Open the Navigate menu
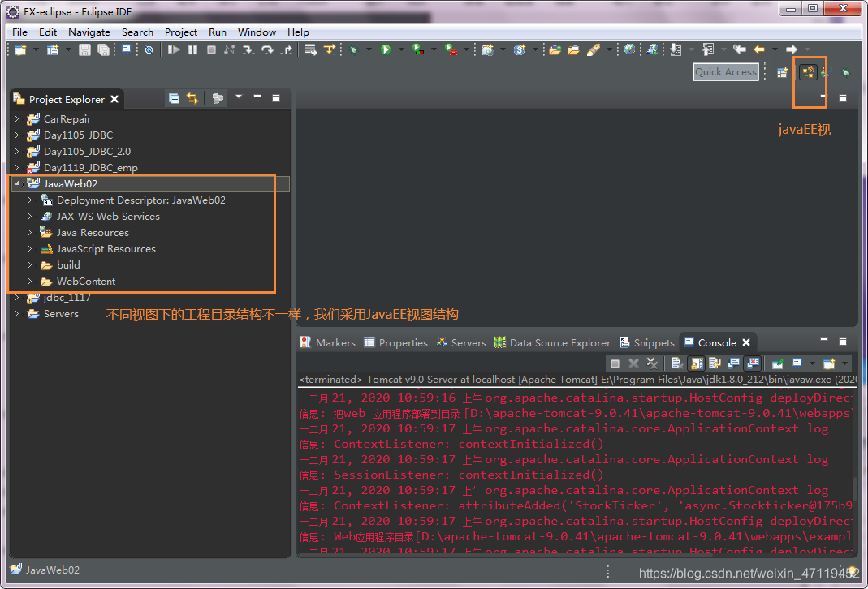The width and height of the screenshot is (868, 589). [89, 32]
